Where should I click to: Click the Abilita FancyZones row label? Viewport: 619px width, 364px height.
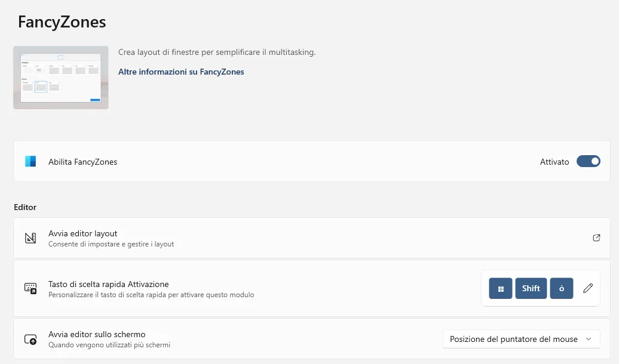pyautogui.click(x=82, y=162)
